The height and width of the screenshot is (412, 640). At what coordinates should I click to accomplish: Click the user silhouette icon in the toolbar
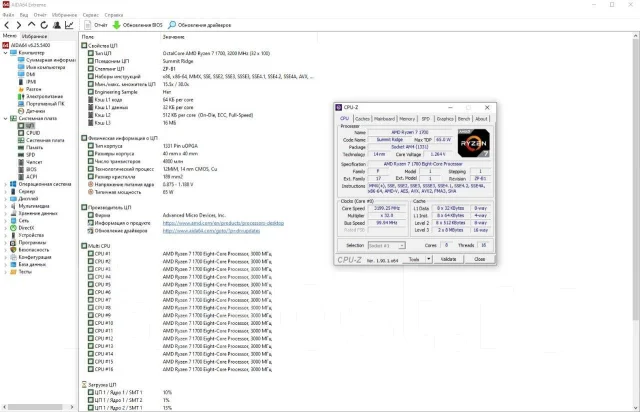57,25
